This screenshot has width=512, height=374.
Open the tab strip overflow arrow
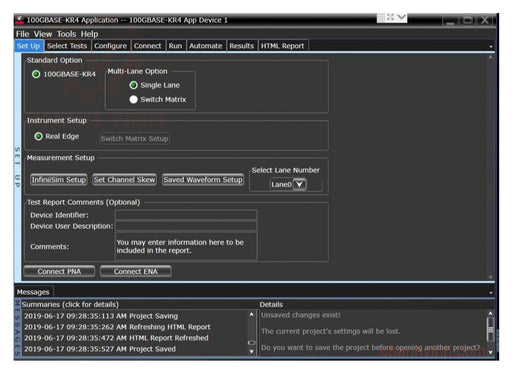point(491,47)
